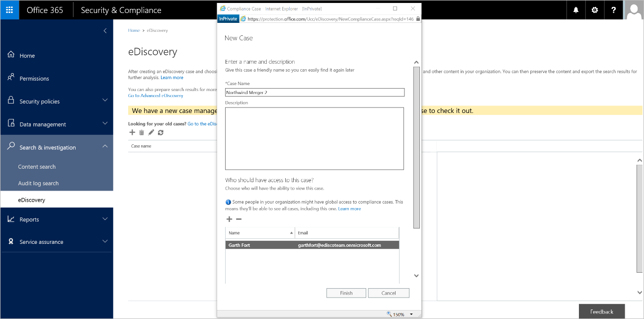Click the plus icon to add a case member
This screenshot has height=319, width=644.
[x=229, y=219]
